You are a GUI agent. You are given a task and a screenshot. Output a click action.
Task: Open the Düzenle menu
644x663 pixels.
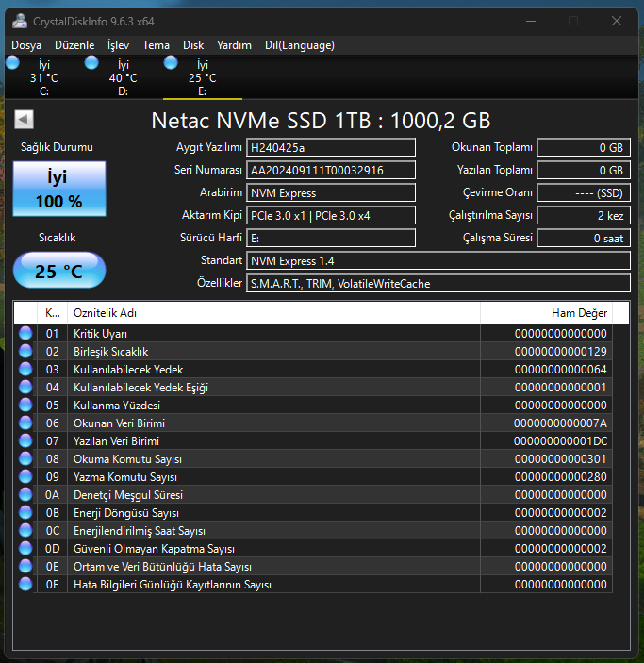point(74,45)
